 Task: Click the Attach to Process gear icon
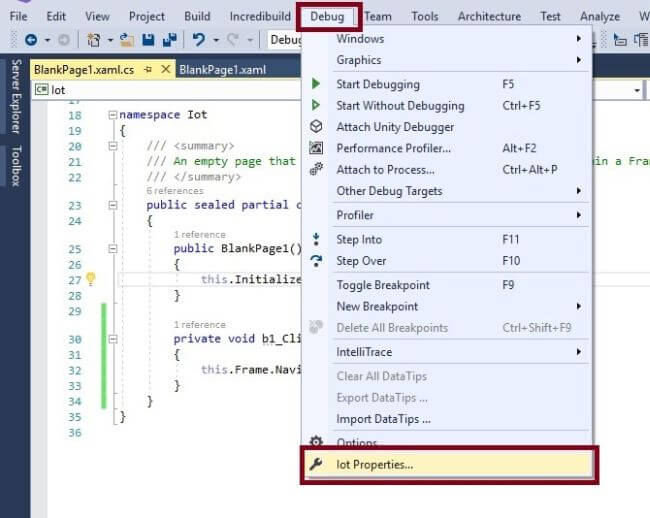[x=316, y=169]
